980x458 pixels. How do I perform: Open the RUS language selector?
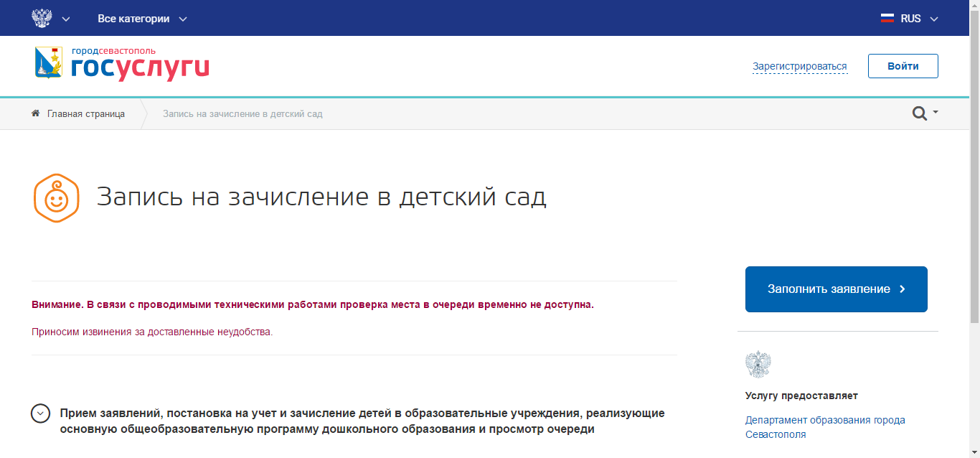point(910,19)
